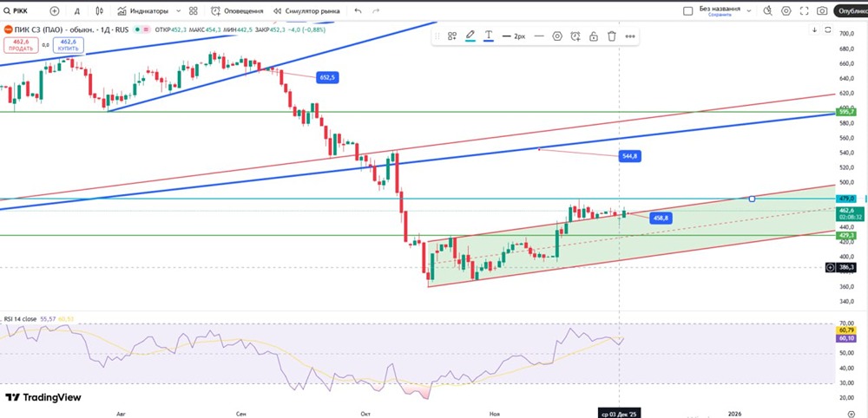Viewport: 868px width, 418px height.
Task: Click blue КУПИТЬ 462,6 buy button
Action: 69,45
